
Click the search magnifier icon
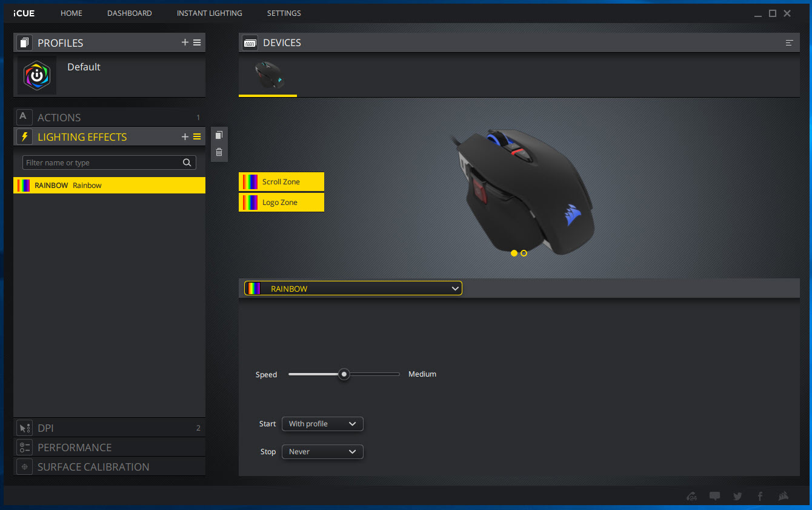coord(188,163)
